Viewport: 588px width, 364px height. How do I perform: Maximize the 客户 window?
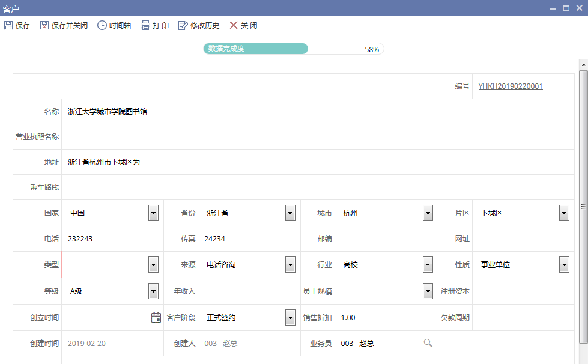click(566, 8)
